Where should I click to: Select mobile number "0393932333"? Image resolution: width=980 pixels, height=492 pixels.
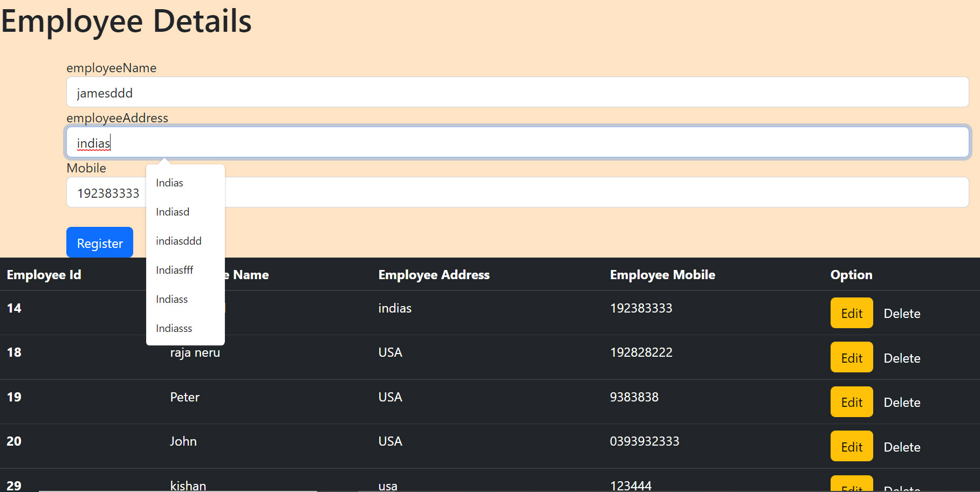click(x=645, y=441)
